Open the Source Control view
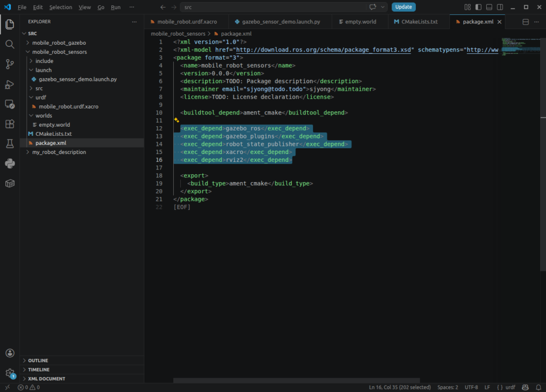 click(x=10, y=64)
